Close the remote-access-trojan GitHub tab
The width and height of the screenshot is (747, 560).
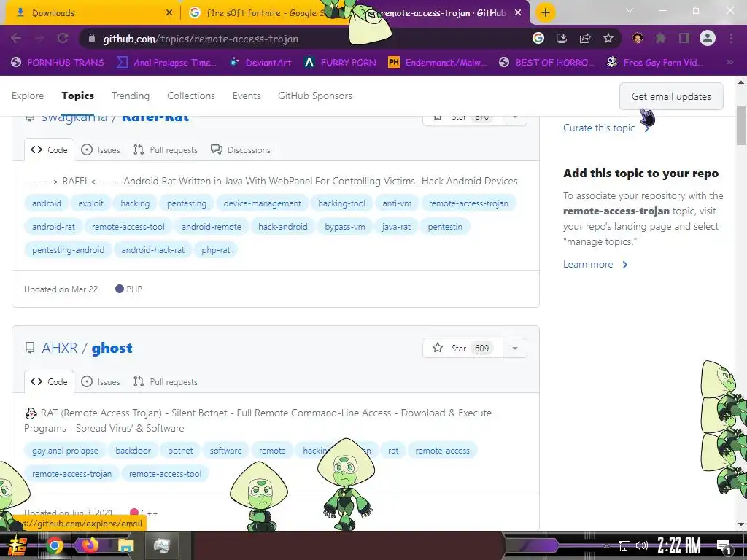[x=518, y=13]
